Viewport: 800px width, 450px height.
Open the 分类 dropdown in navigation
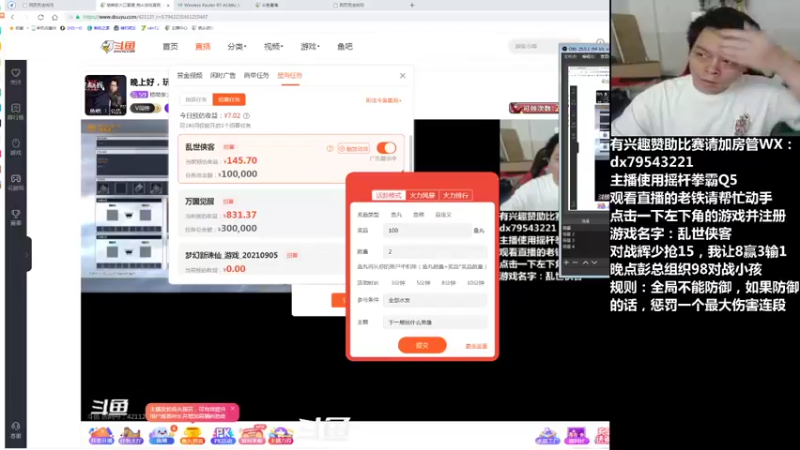(237, 46)
